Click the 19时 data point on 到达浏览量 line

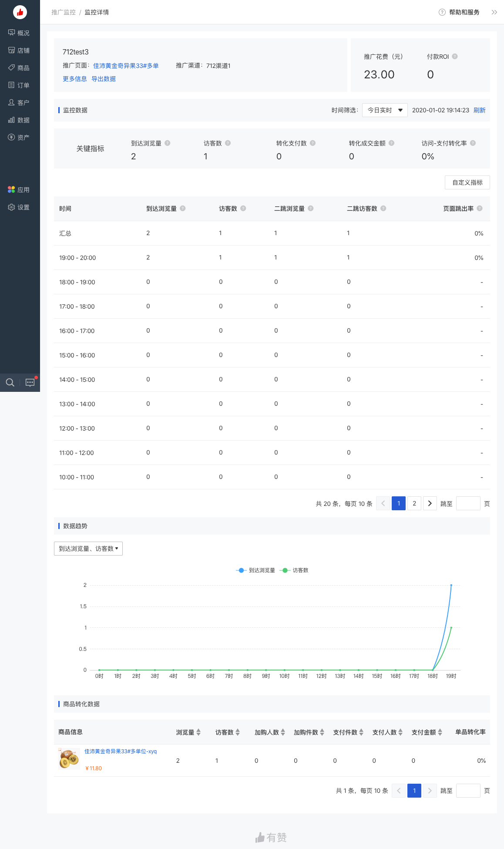451,585
